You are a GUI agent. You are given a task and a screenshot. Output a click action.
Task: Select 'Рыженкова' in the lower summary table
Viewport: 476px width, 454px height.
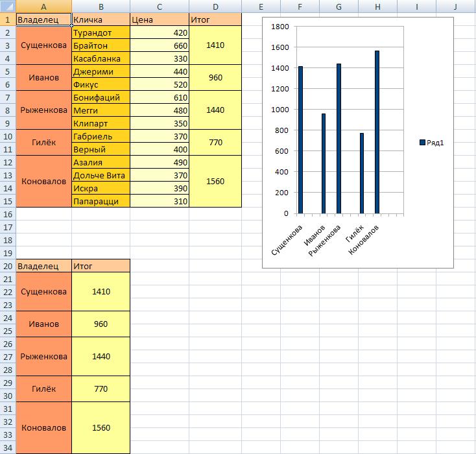coord(43,357)
